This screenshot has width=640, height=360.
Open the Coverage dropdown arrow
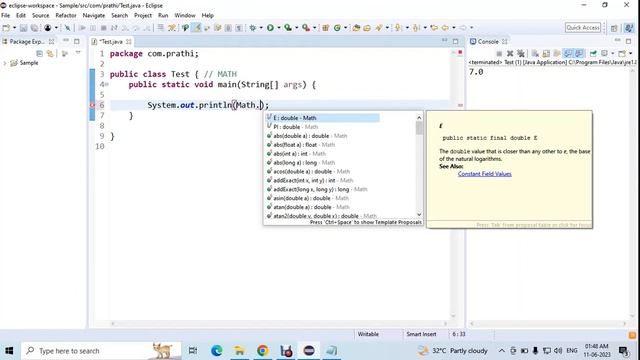[296, 28]
